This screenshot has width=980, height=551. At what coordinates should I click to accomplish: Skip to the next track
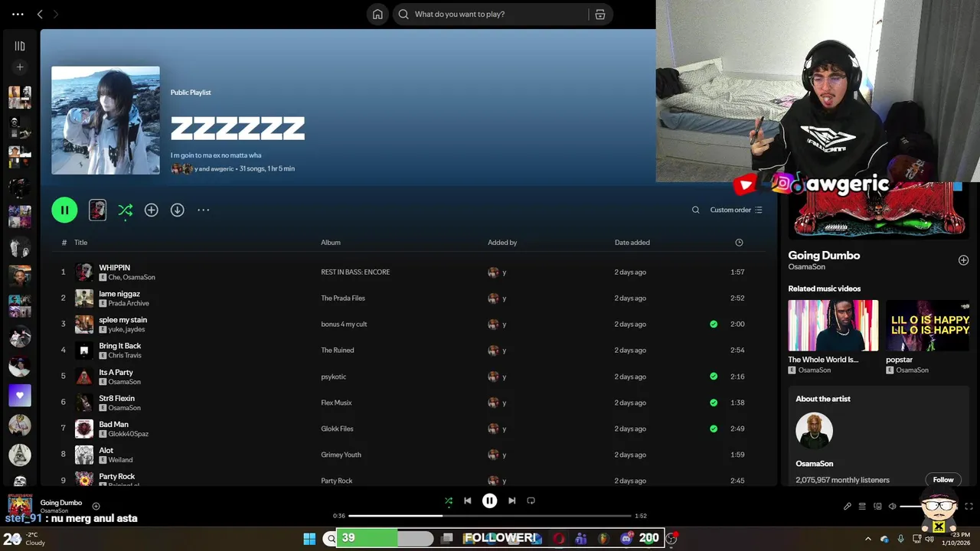tap(511, 500)
